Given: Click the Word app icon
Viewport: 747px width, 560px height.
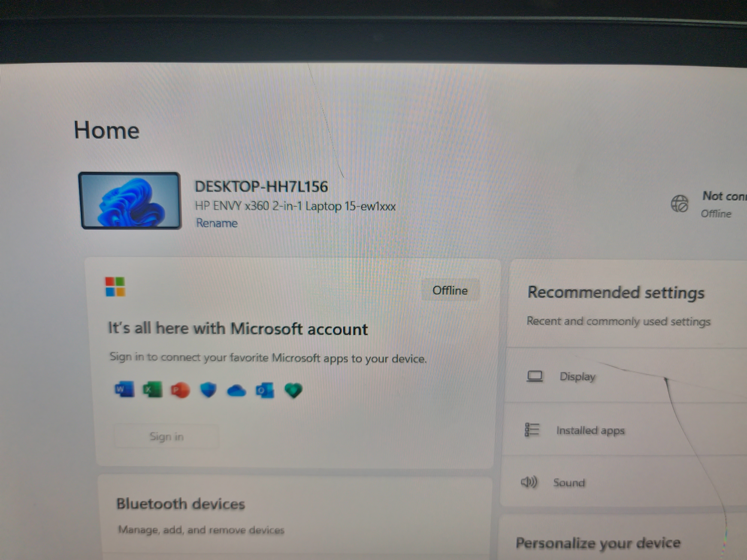Looking at the screenshot, I should [124, 390].
